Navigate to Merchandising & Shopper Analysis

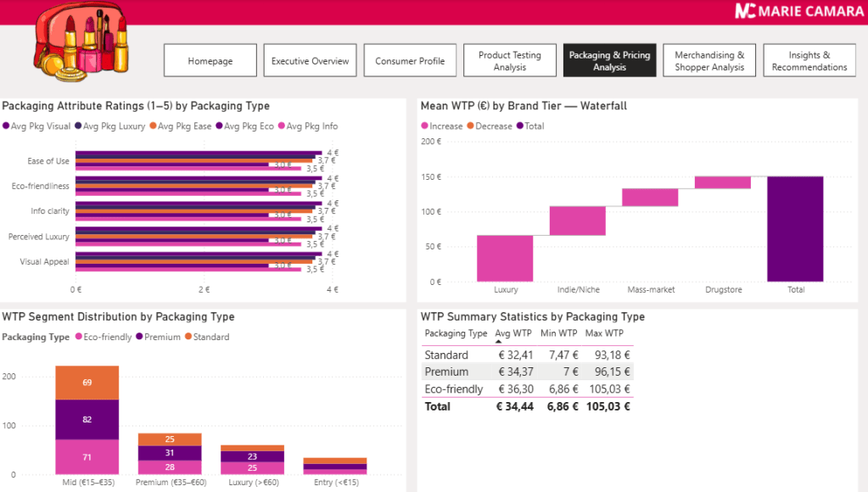709,61
